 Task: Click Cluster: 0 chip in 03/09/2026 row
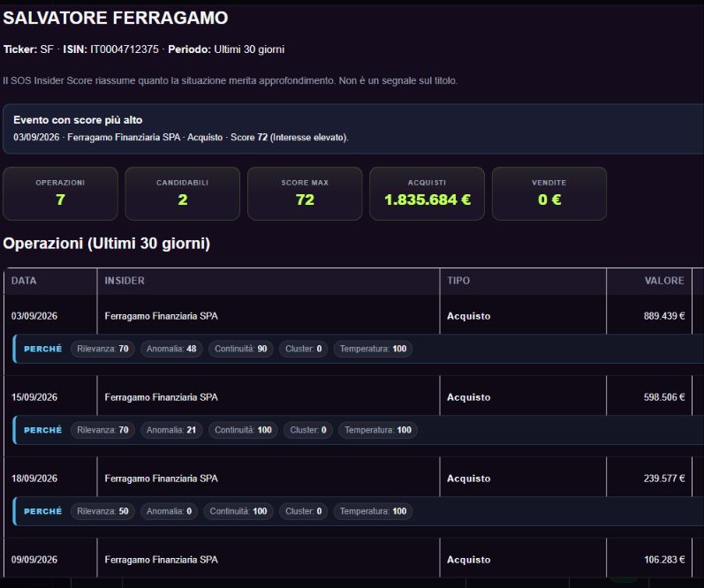[304, 349]
